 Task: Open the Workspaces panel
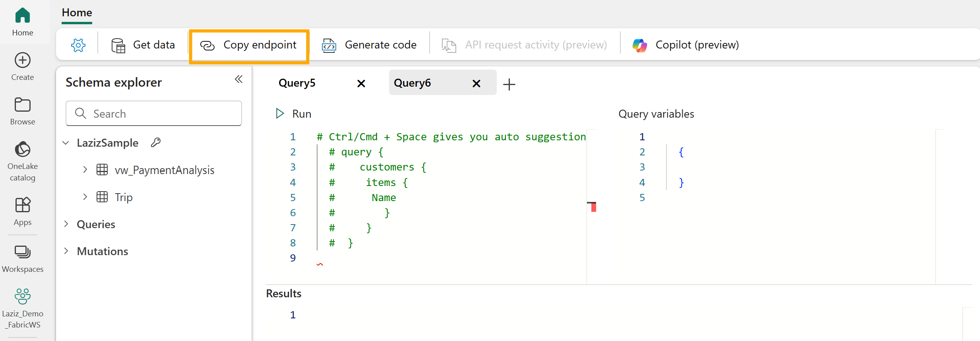[23, 259]
